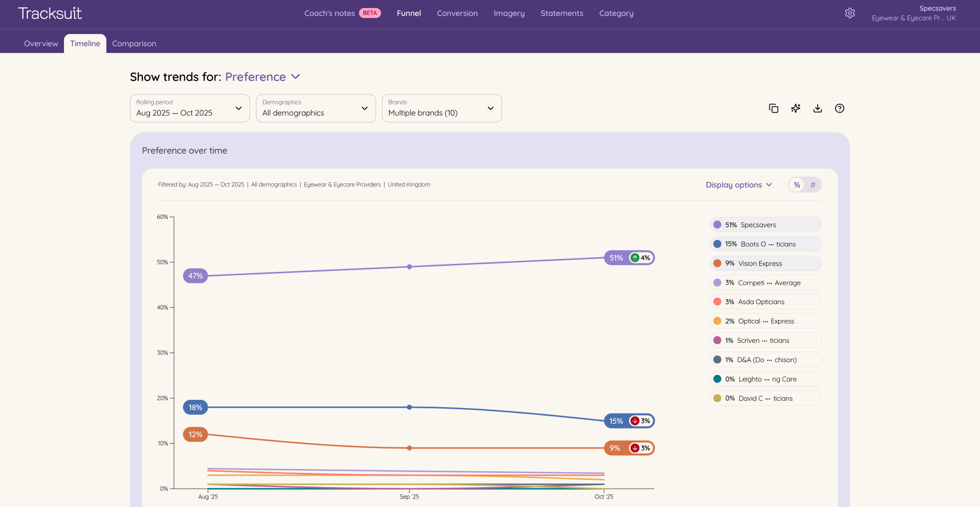Click the Tracksuit logo
The height and width of the screenshot is (507, 980).
pos(50,13)
